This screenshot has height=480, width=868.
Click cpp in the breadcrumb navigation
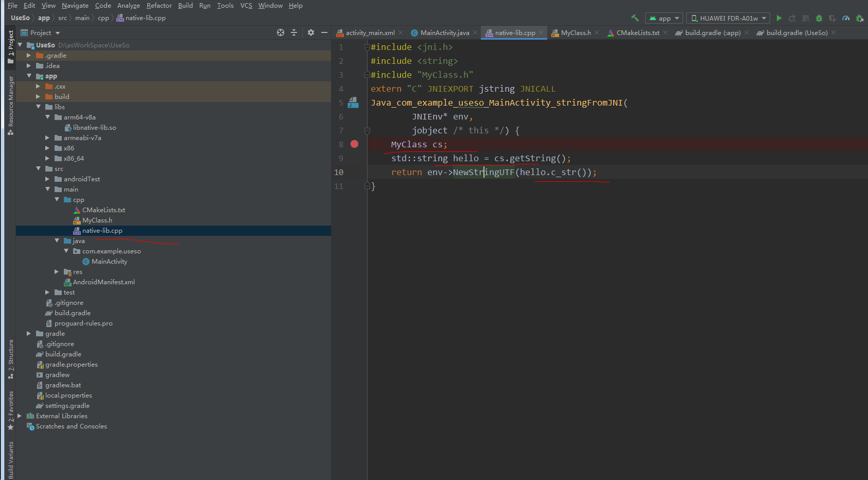click(x=103, y=18)
